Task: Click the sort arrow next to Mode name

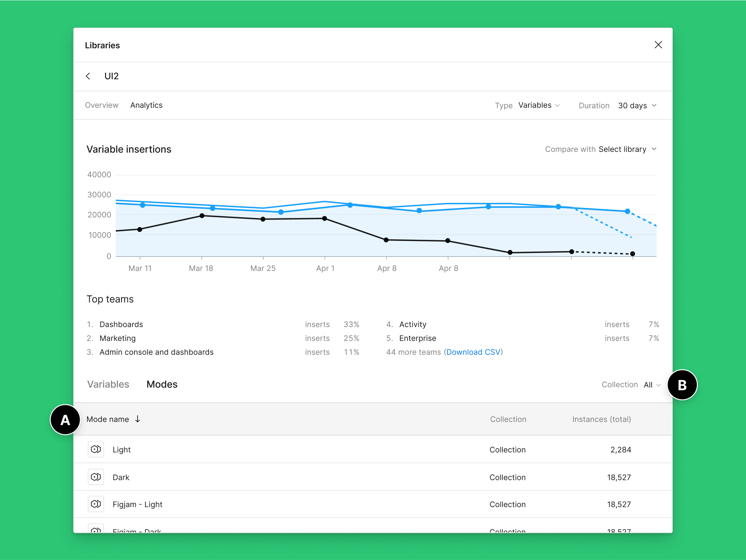Action: pos(138,419)
